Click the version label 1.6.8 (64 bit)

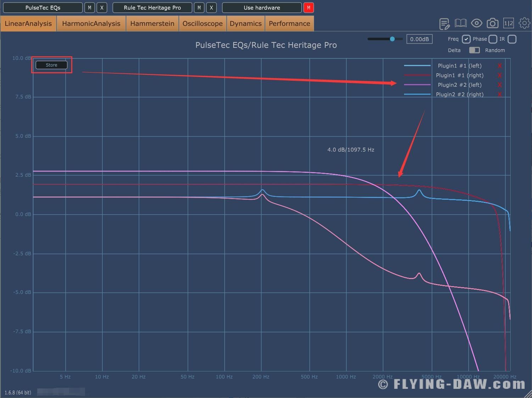click(18, 392)
